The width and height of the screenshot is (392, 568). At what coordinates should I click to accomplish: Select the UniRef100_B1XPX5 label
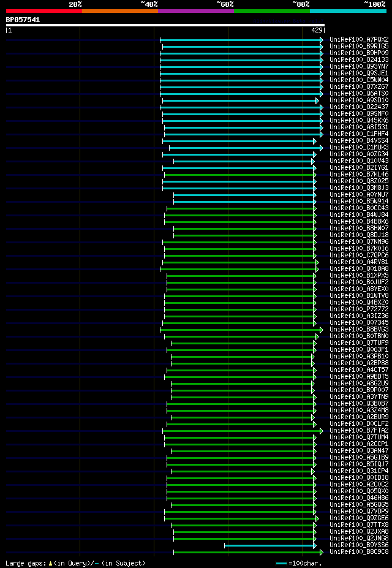click(x=359, y=276)
